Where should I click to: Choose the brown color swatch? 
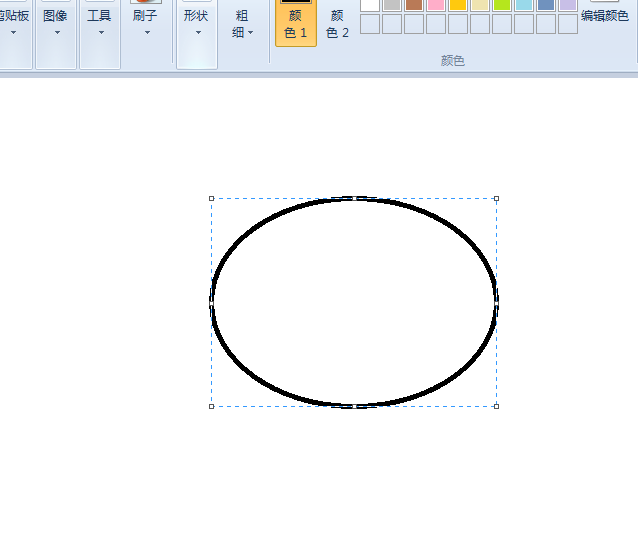tap(414, 4)
